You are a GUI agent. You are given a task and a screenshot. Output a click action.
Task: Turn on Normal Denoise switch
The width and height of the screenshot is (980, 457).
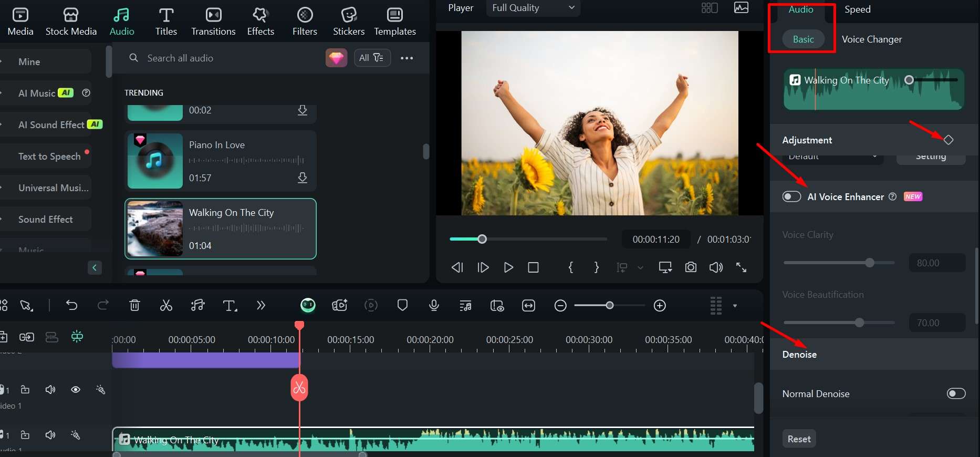[956, 393]
